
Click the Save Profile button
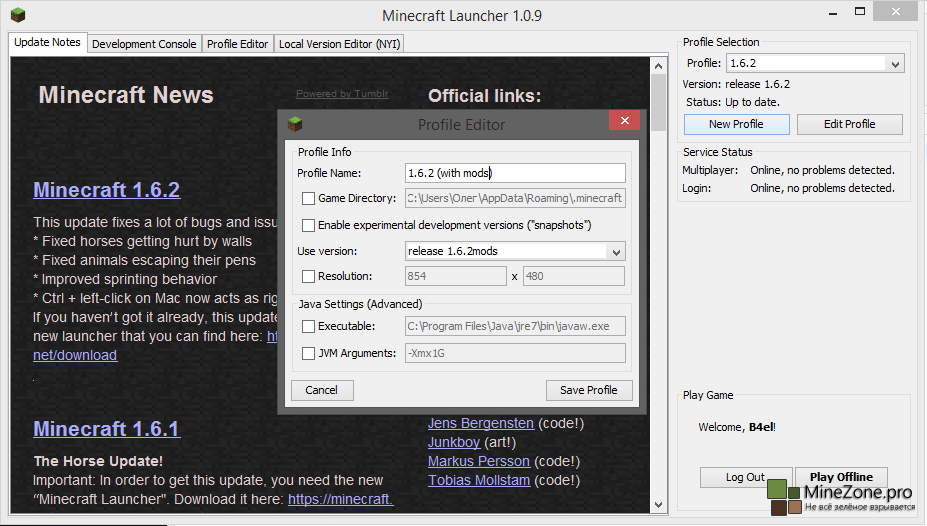589,390
